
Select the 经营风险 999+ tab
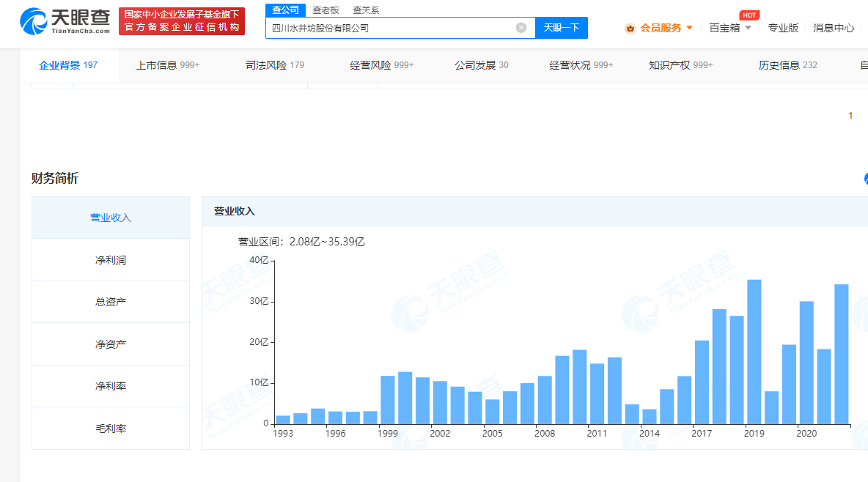click(381, 65)
